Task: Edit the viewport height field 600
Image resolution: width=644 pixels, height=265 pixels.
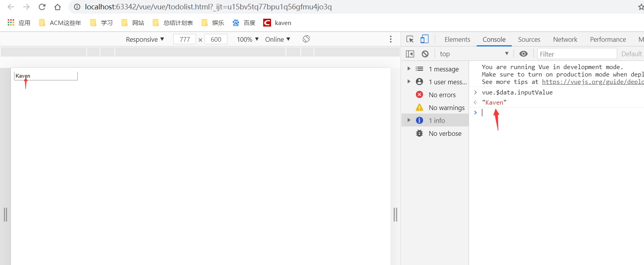Action: (216, 39)
